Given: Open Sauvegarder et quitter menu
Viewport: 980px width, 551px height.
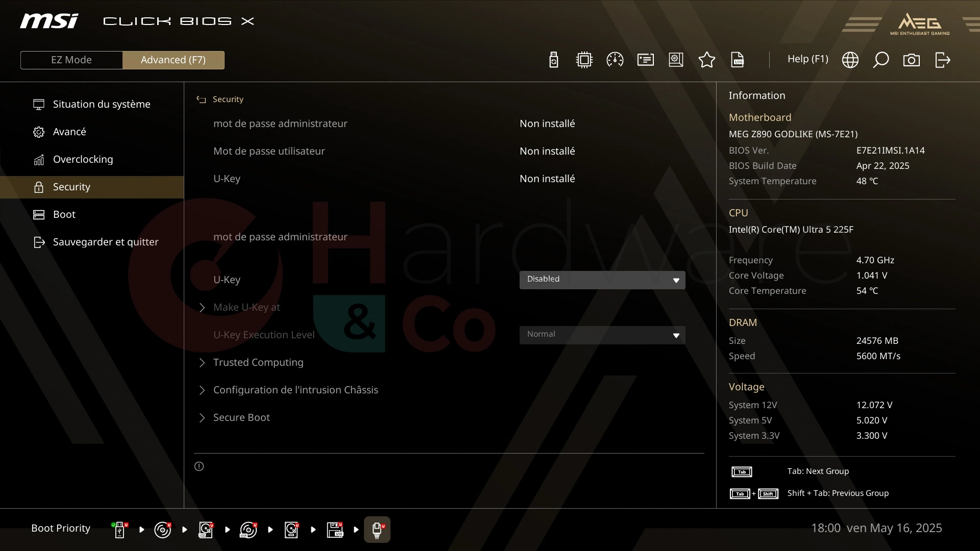Looking at the screenshot, I should [92, 242].
